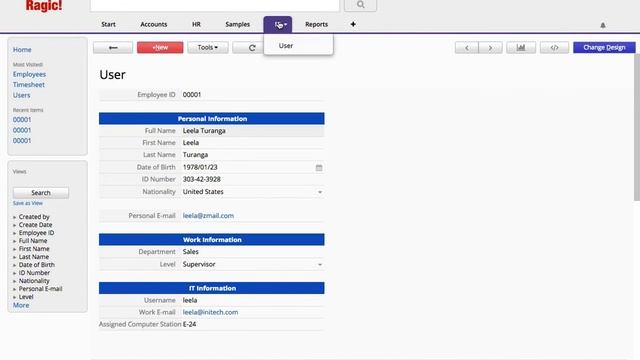Click Department value Sales
640x360 pixels.
tap(191, 252)
